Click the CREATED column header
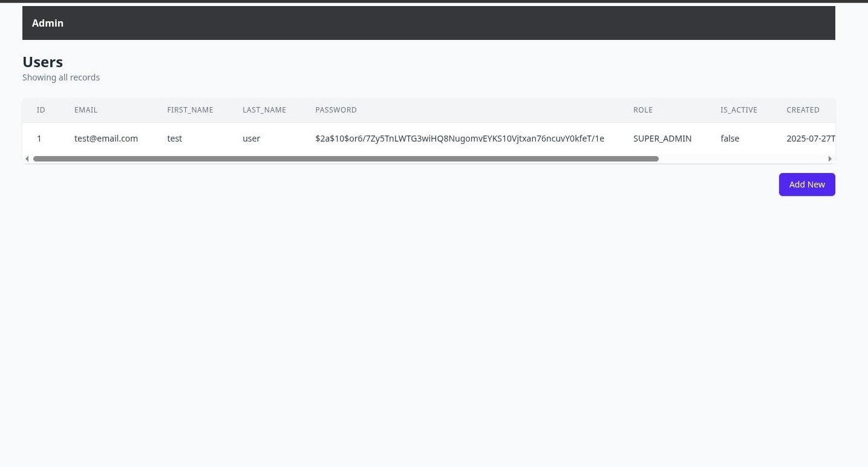The height and width of the screenshot is (467, 868). pos(803,110)
